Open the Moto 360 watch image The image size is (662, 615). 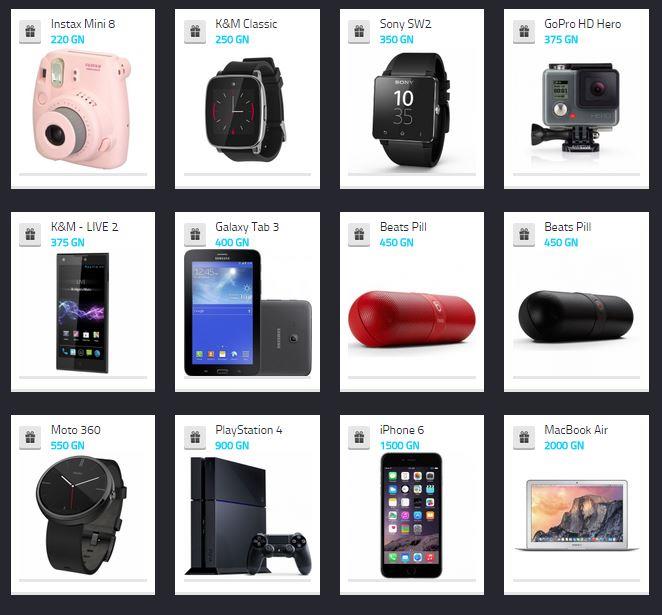coord(81,515)
